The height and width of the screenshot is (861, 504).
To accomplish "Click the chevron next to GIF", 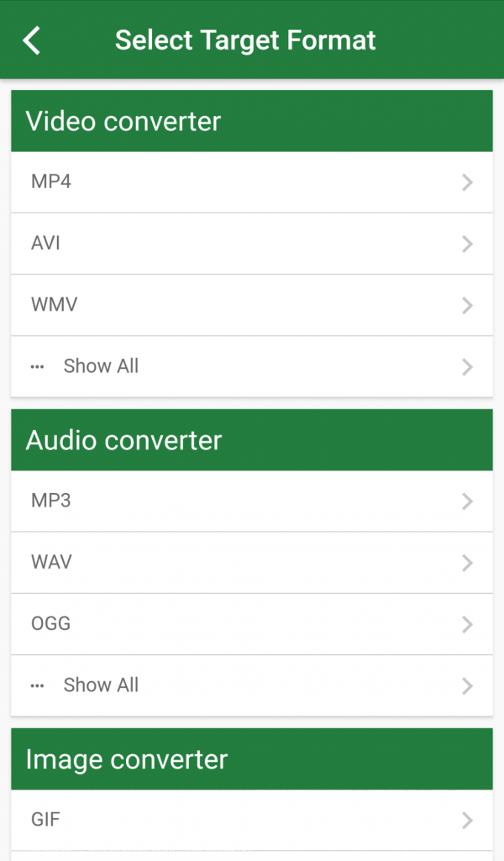I will point(468,820).
